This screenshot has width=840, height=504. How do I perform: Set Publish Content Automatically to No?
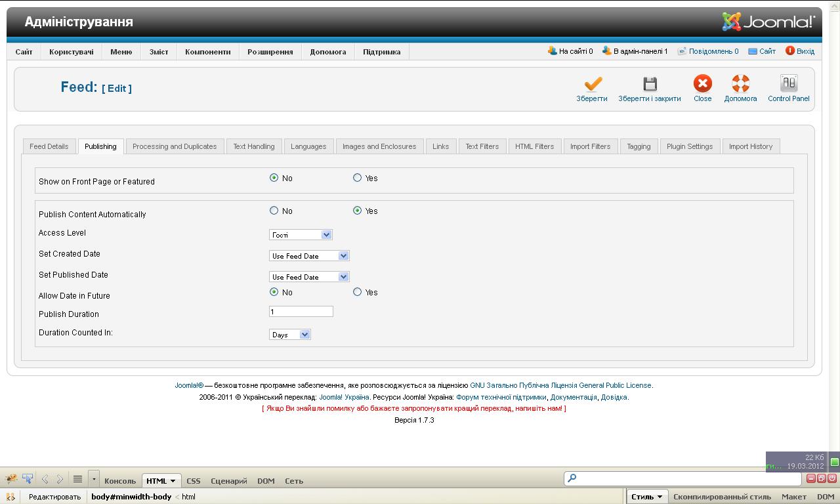click(x=274, y=211)
